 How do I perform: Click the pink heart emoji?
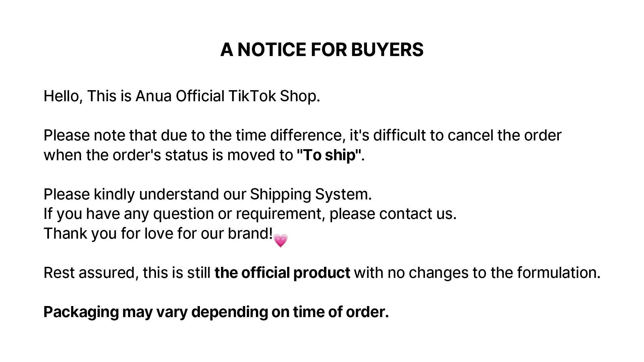pyautogui.click(x=280, y=240)
